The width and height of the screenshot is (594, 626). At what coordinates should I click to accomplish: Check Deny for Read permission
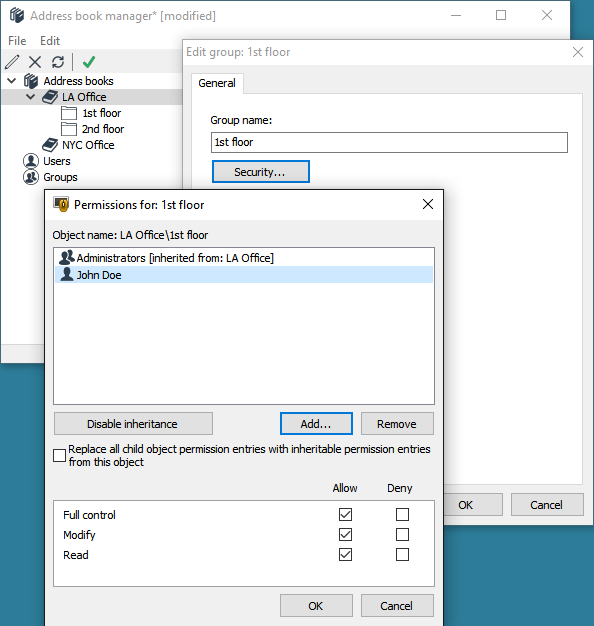tap(402, 555)
